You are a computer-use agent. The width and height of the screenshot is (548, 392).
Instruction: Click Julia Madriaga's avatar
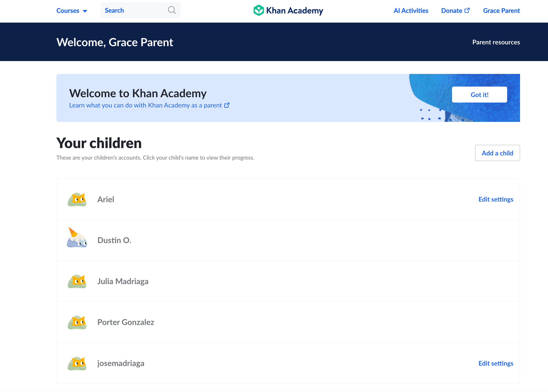pos(77,281)
